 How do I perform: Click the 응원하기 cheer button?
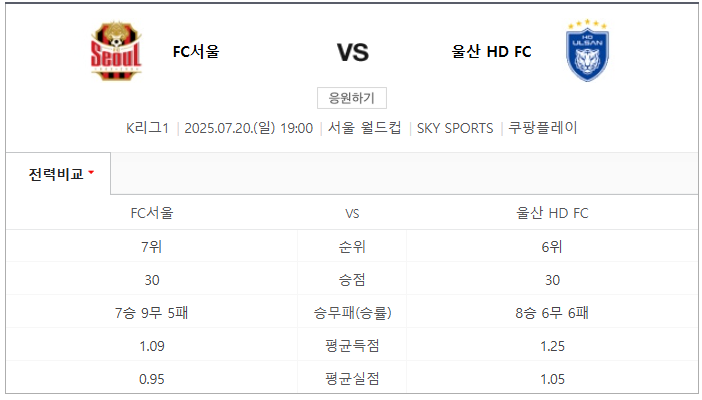point(351,98)
